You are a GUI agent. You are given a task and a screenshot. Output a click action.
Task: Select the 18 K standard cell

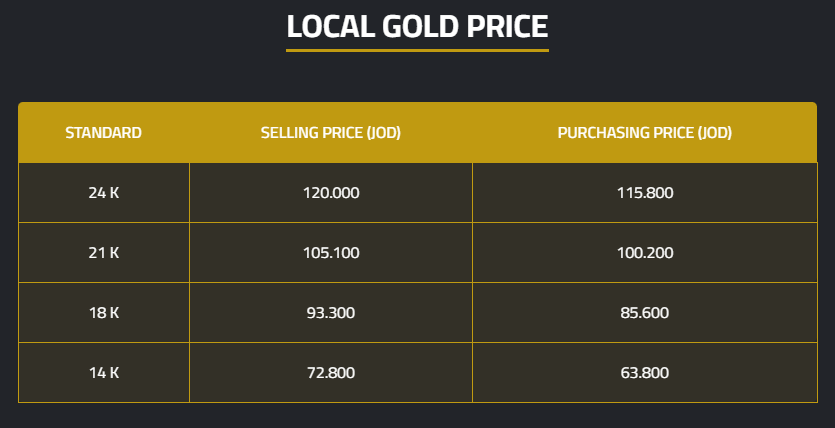(x=103, y=313)
